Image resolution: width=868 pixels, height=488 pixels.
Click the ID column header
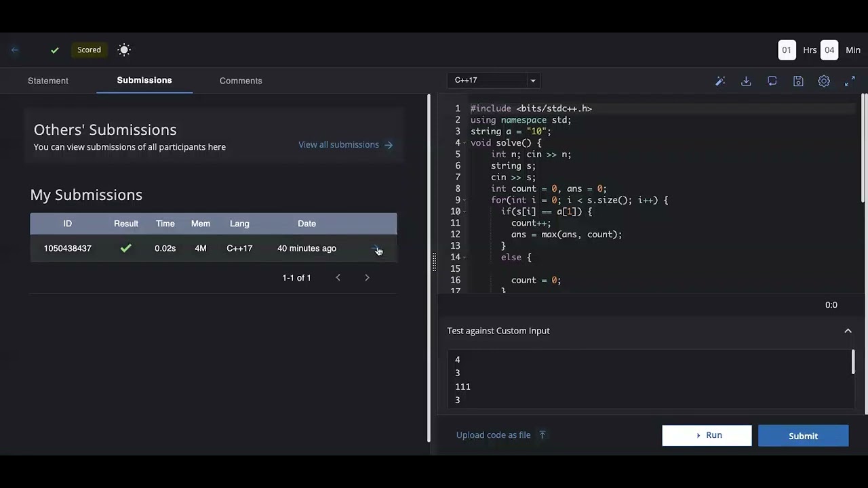pyautogui.click(x=68, y=224)
